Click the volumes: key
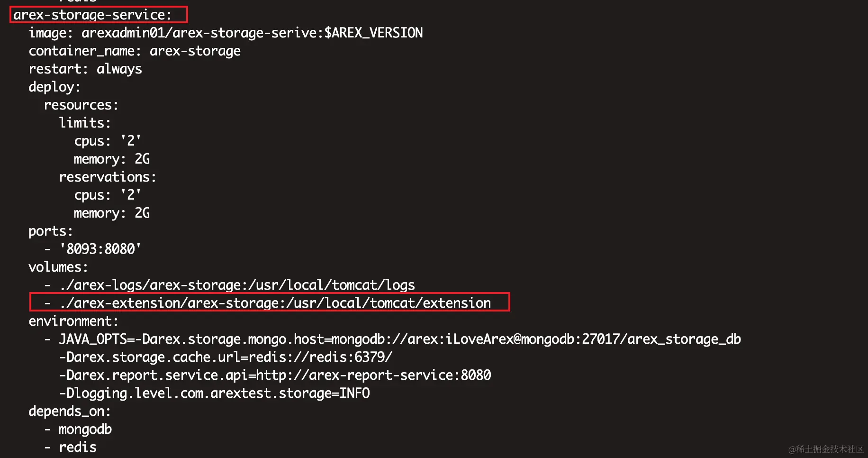The height and width of the screenshot is (458, 868). [x=58, y=267]
